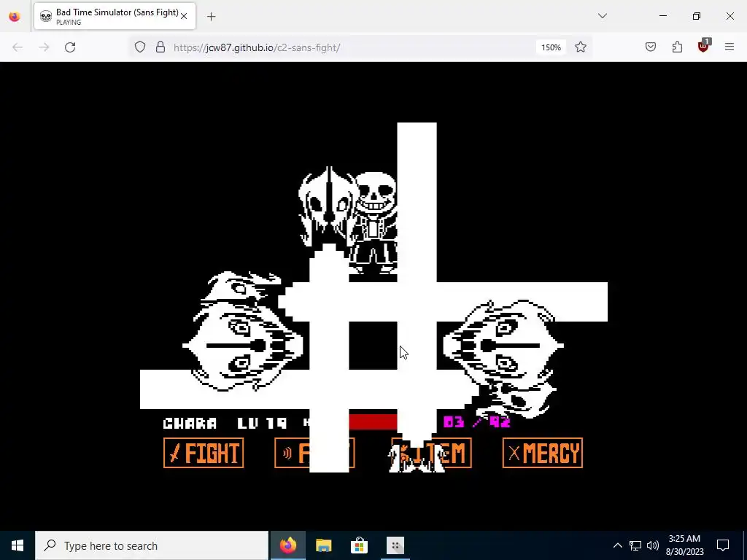Expand the list all tabs chevron
The height and width of the screenshot is (560, 747).
[603, 16]
